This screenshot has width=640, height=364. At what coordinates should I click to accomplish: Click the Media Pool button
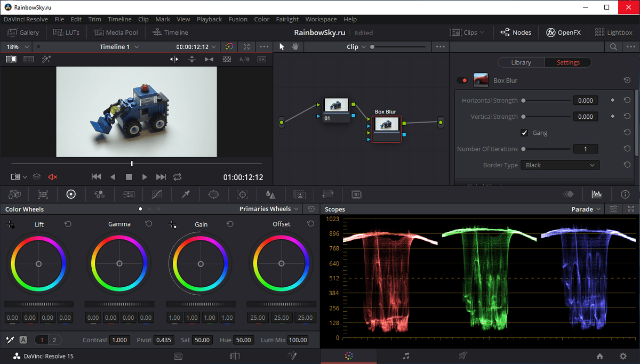coord(116,33)
